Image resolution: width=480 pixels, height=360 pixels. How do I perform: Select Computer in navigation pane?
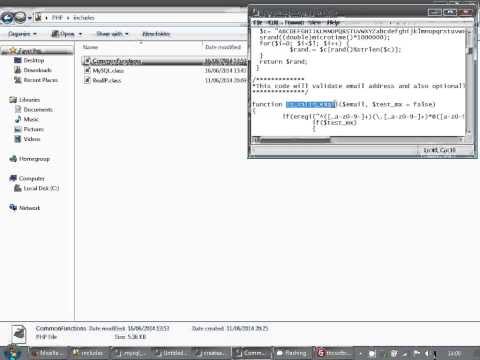coord(32,179)
